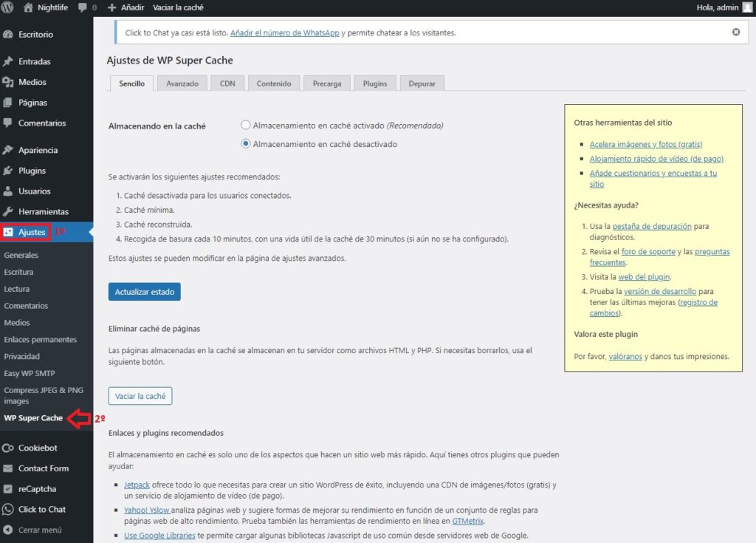Click the plus icon next to Añadir
Image resolution: width=756 pixels, height=543 pixels.
112,7
